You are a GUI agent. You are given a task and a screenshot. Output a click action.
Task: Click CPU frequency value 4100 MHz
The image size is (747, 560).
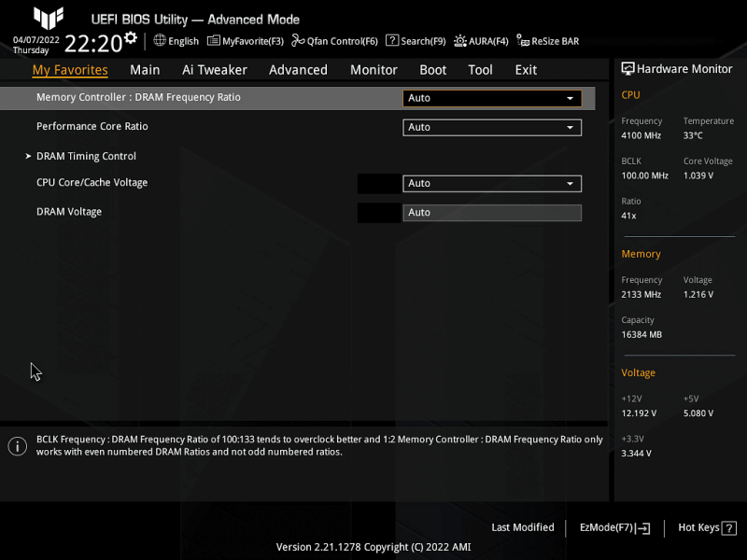(x=641, y=135)
